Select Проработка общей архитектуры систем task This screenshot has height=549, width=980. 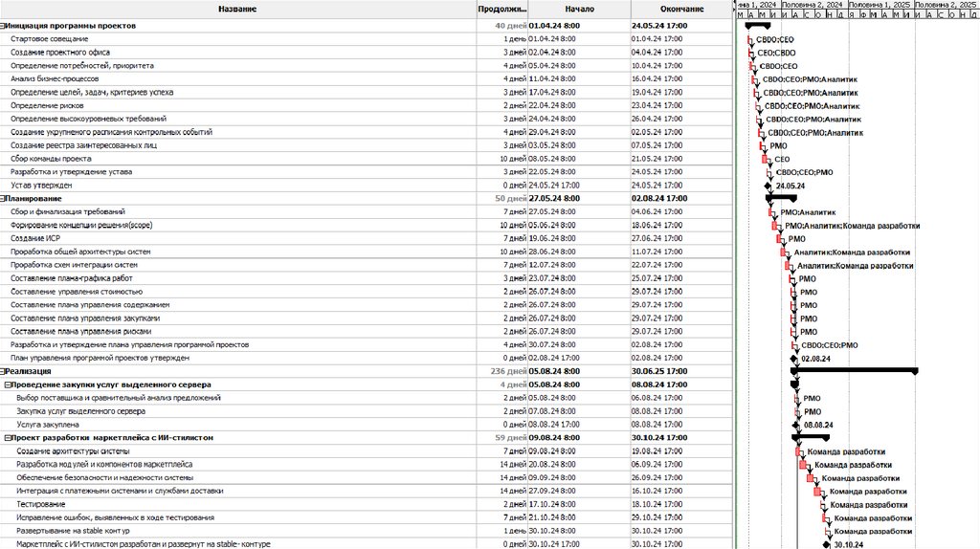(80, 252)
